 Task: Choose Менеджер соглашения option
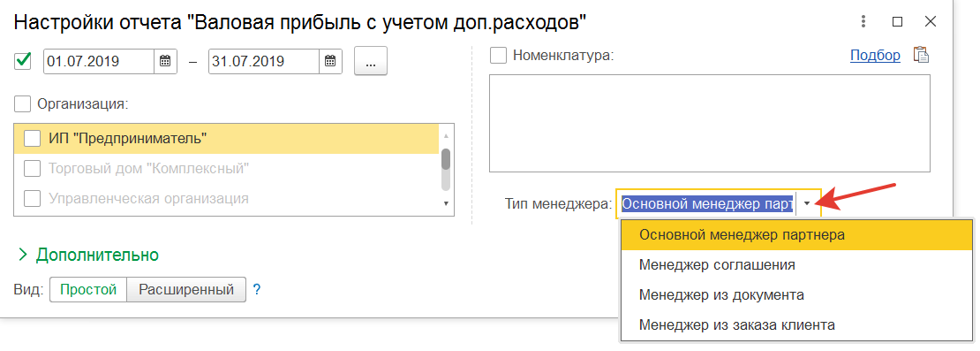[797, 264]
